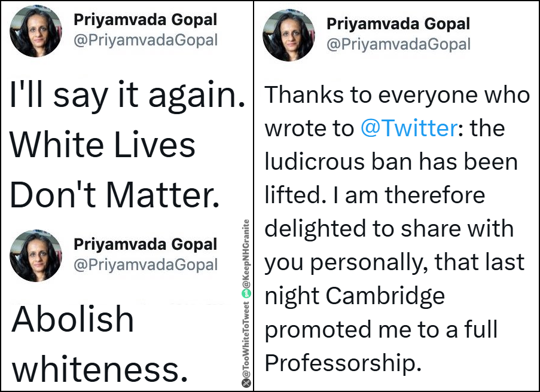This screenshot has height=392, width=540.
Task: Open the profile photo above the "Abolish whiteness" tweet
Action: coord(36,256)
